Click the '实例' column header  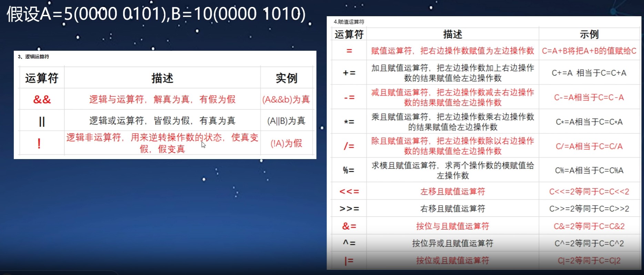pos(286,78)
